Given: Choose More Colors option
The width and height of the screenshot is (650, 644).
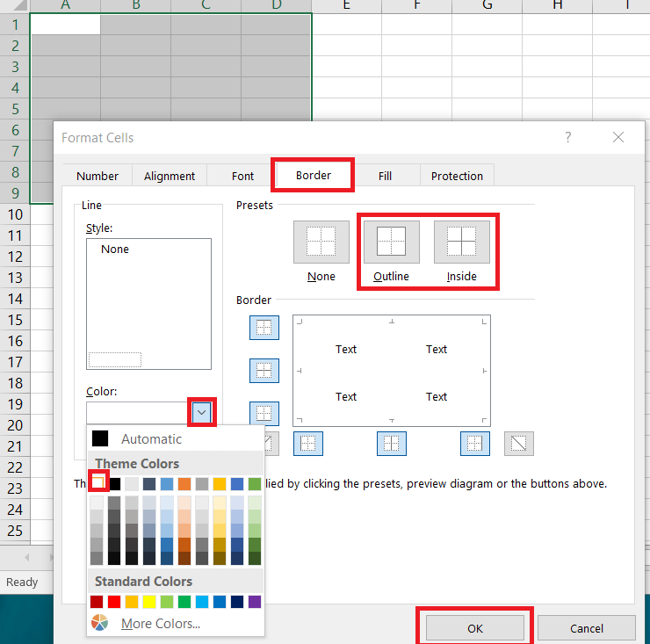Looking at the screenshot, I should pyautogui.click(x=161, y=623).
